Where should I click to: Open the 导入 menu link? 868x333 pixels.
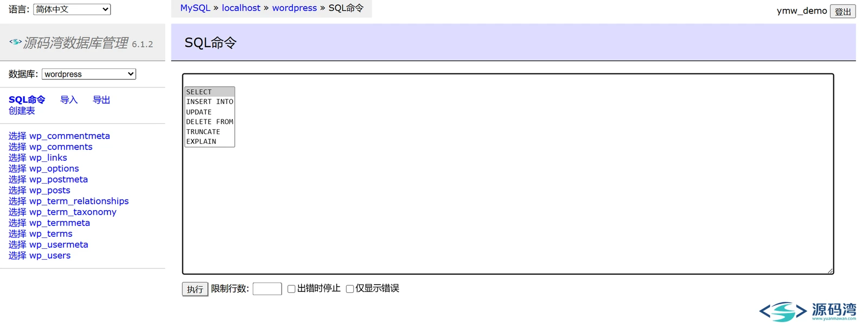tap(69, 99)
